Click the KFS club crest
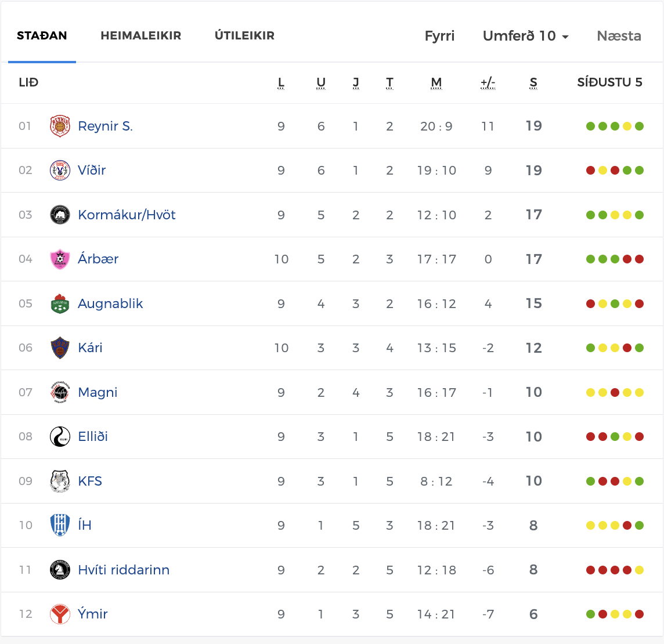 pos(60,481)
